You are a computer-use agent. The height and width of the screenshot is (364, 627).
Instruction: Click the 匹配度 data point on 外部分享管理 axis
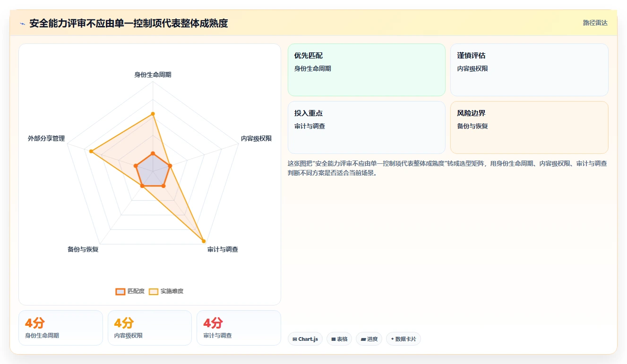(136, 166)
